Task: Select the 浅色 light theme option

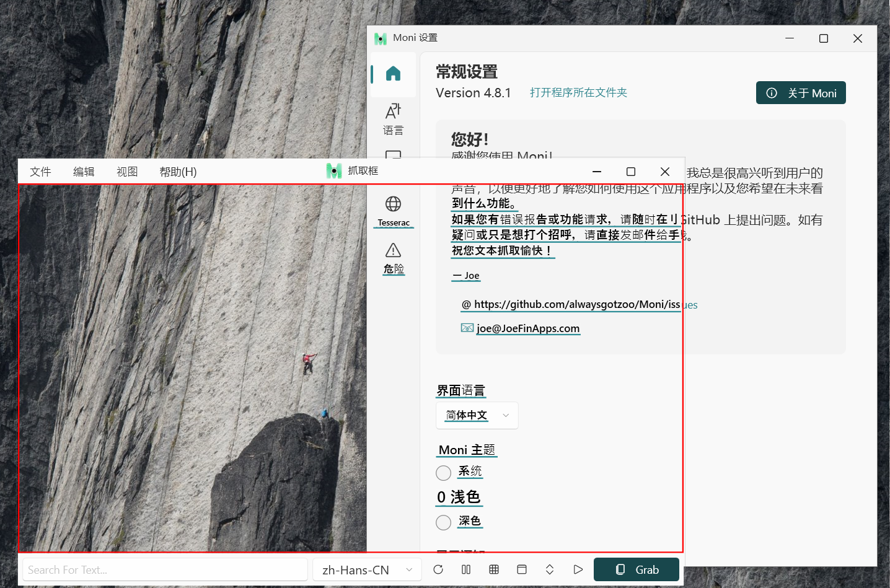Action: [x=459, y=498]
